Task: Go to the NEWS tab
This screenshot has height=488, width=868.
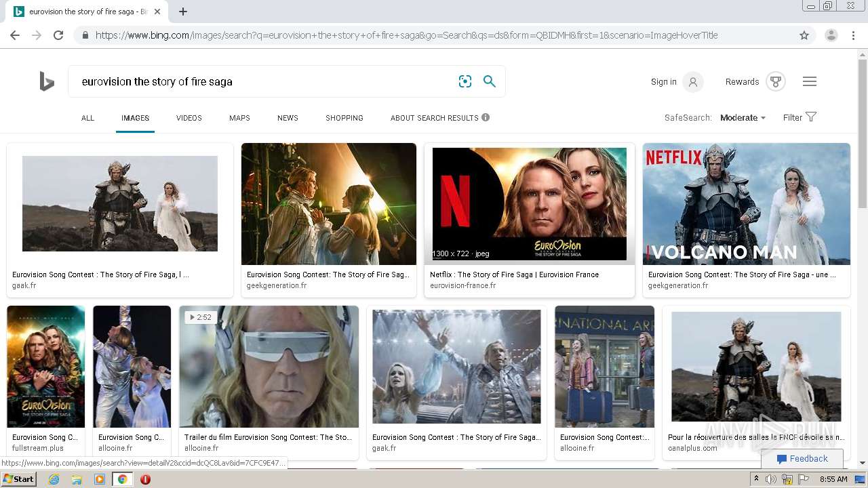Action: click(x=288, y=118)
